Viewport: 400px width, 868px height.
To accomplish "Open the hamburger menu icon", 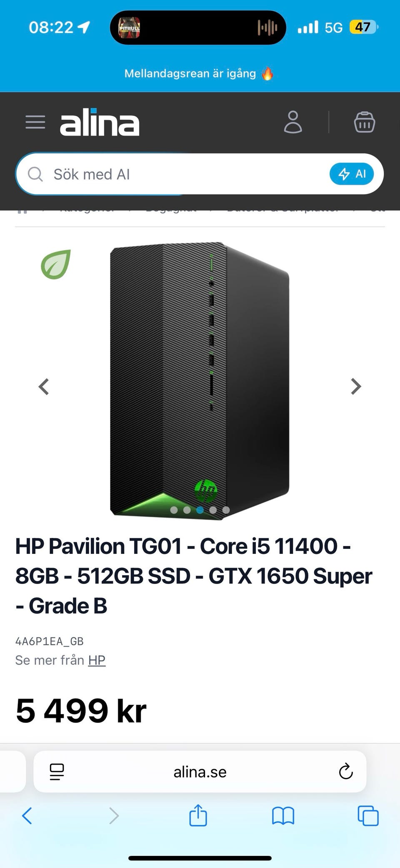I will [35, 122].
